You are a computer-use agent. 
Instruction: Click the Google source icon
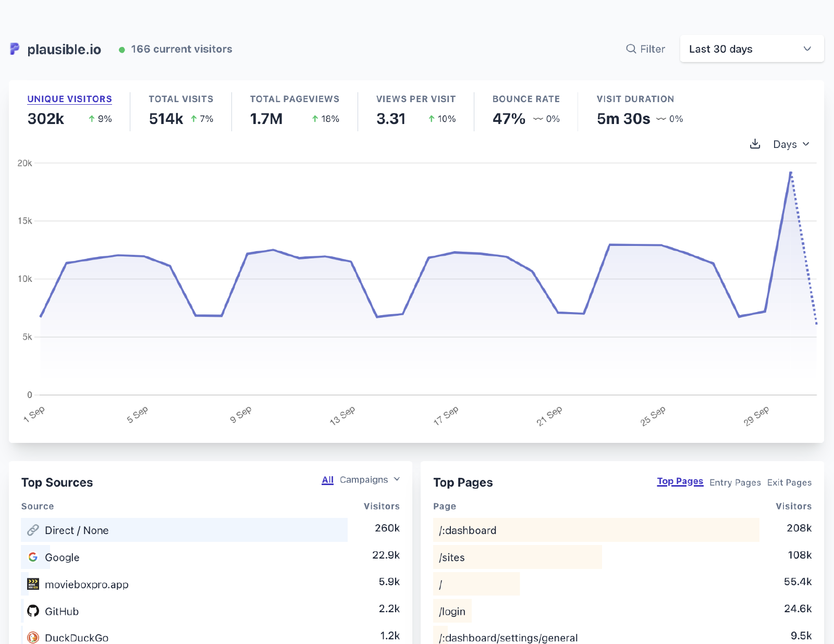[34, 557]
